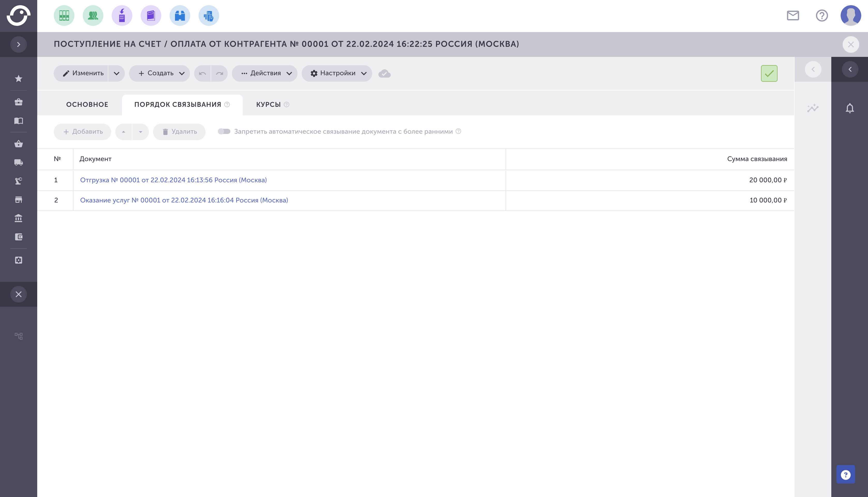Click the Удалить button
The height and width of the screenshot is (497, 868).
[179, 132]
